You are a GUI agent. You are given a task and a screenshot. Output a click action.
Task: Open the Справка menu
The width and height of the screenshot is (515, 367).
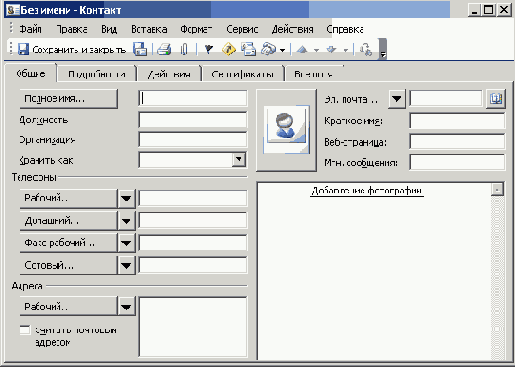coord(345,29)
